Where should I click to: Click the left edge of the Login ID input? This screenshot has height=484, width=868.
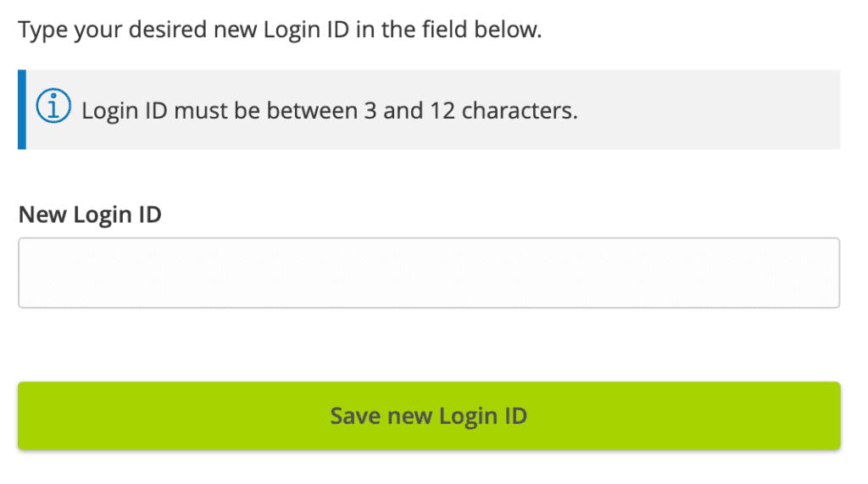pos(31,273)
